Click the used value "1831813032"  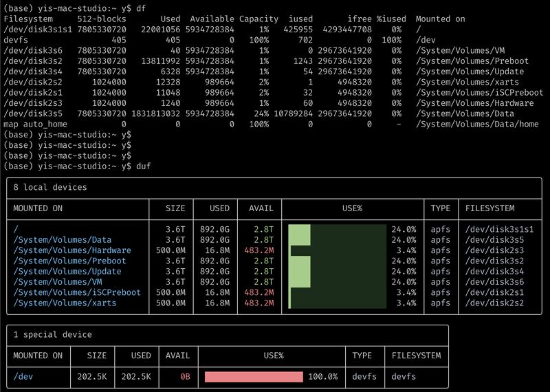coord(156,113)
